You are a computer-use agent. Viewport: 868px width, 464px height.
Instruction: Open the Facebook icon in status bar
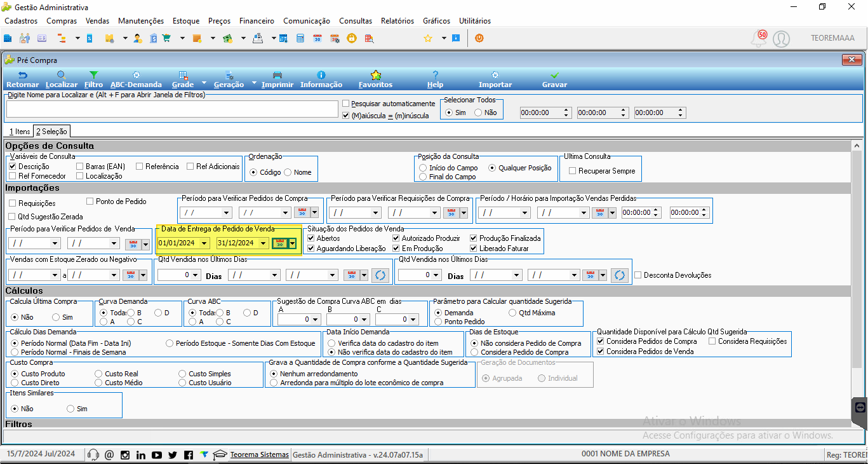[x=189, y=454]
